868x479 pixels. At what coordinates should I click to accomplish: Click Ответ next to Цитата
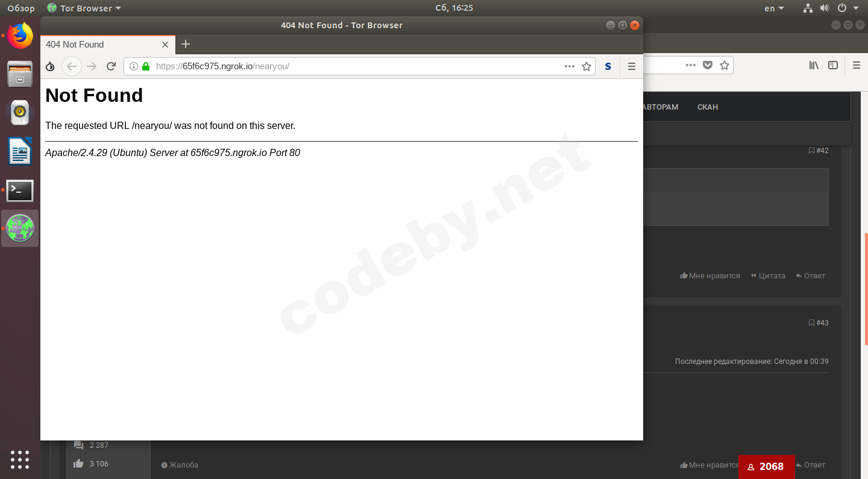pos(810,276)
